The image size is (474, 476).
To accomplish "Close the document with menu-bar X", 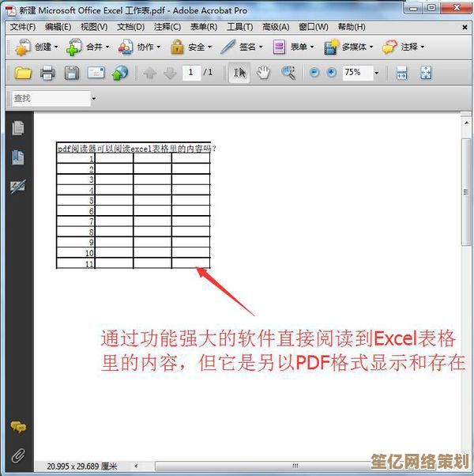I will pos(465,27).
